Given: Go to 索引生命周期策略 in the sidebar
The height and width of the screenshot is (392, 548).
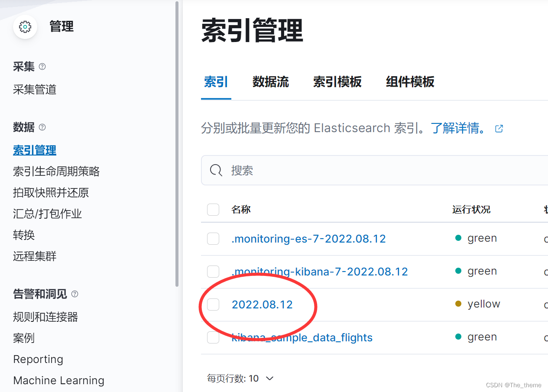Looking at the screenshot, I should click(x=56, y=171).
